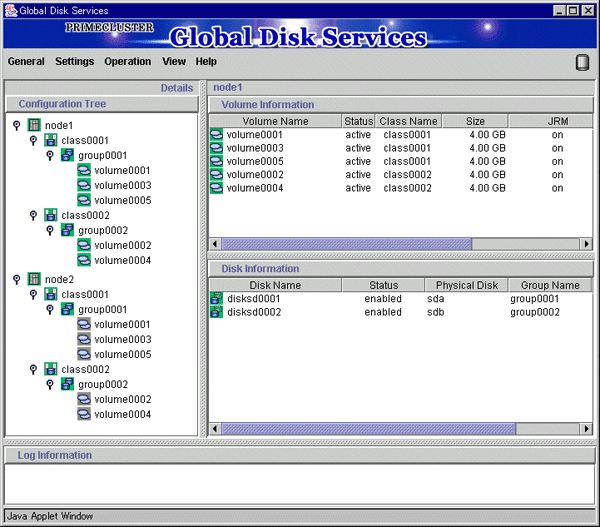Click the Details link above Configuration Tree
The image size is (600, 527).
pyautogui.click(x=177, y=88)
